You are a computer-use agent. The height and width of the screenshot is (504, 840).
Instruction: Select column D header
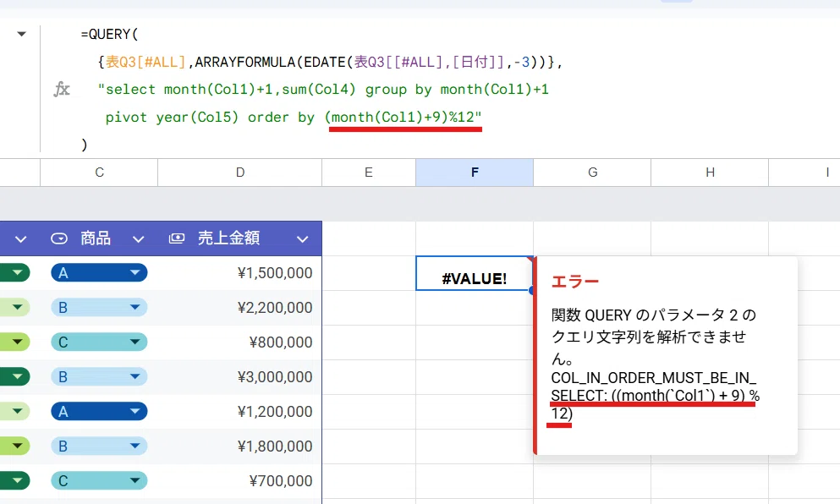pos(240,173)
